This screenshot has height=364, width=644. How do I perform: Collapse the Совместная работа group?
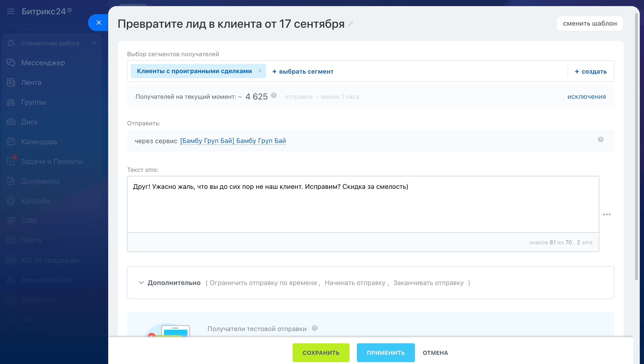tap(94, 43)
